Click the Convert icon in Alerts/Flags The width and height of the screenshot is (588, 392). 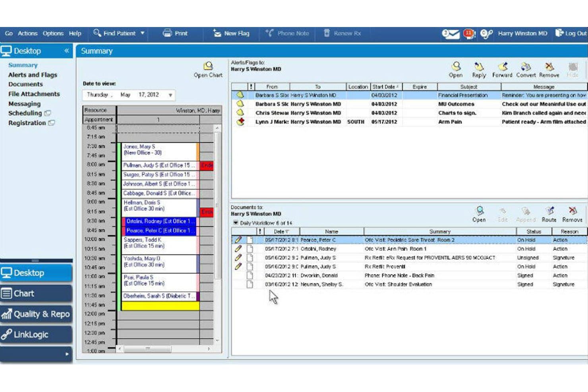click(526, 70)
